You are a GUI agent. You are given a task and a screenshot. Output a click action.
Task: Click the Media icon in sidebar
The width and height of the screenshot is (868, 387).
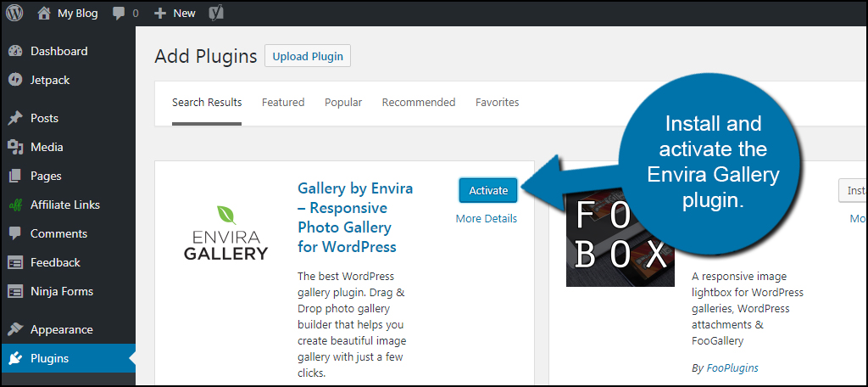pyautogui.click(x=15, y=147)
